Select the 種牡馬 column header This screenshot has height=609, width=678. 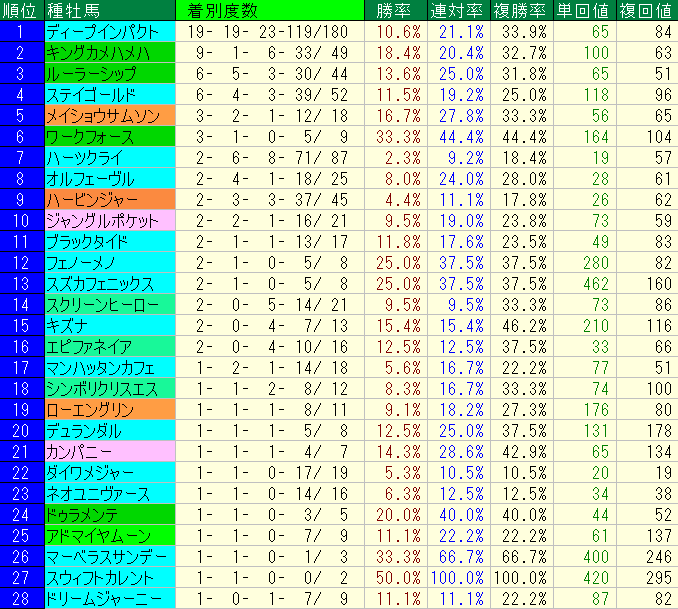pyautogui.click(x=110, y=10)
